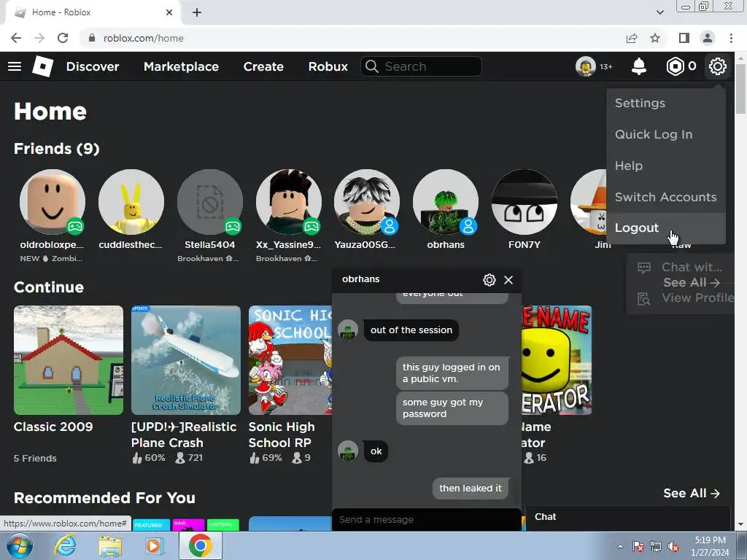Image resolution: width=747 pixels, height=560 pixels.
Task: Bookmark this page with star
Action: [x=655, y=38]
